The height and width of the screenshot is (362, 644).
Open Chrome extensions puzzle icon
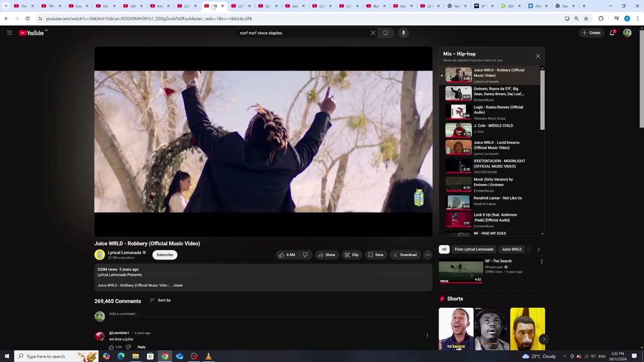coord(601,19)
